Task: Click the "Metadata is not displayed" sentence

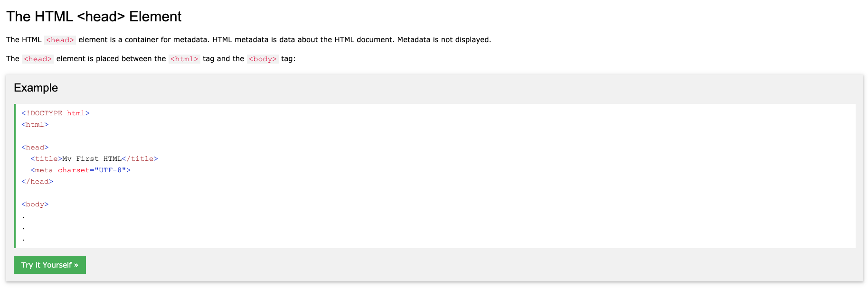Action: tap(444, 40)
